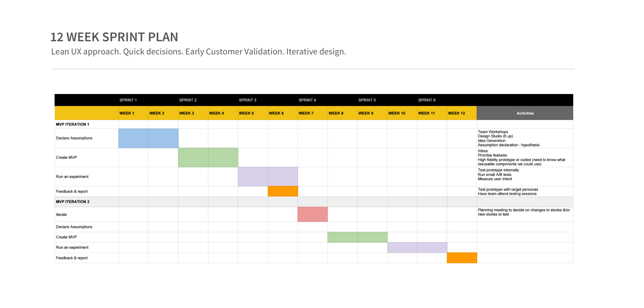The width and height of the screenshot is (644, 308).
Task: Click the blue Declare Assumptions bar in Week 1
Action: [133, 138]
